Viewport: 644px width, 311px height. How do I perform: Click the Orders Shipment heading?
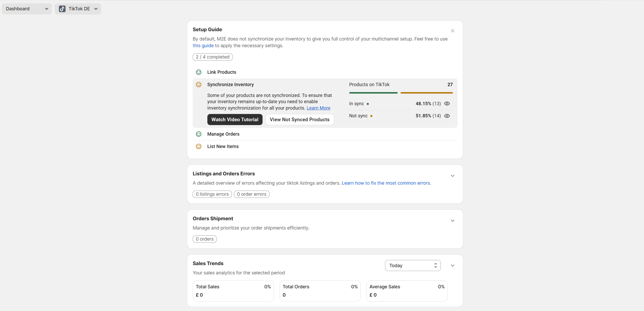point(213,218)
